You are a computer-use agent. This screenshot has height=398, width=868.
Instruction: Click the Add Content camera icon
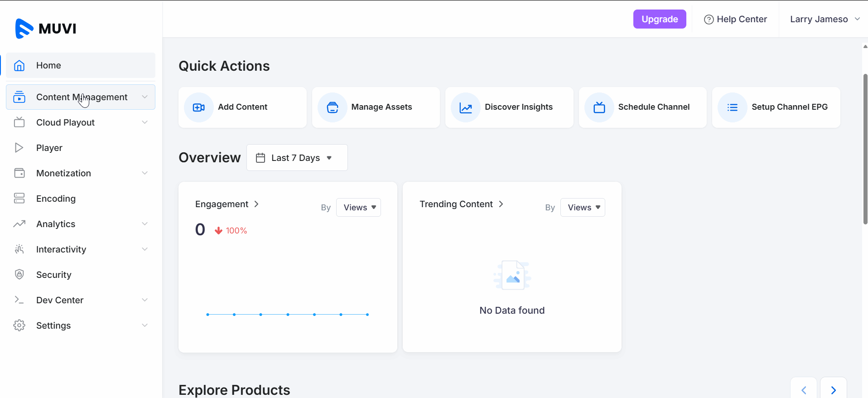click(x=198, y=107)
